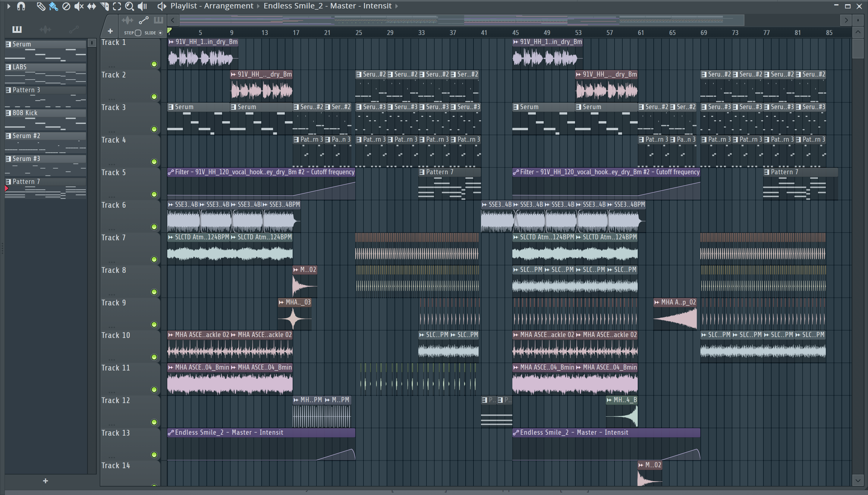Open the playlist options menu arrow
The height and width of the screenshot is (495, 868).
tap(9, 6)
